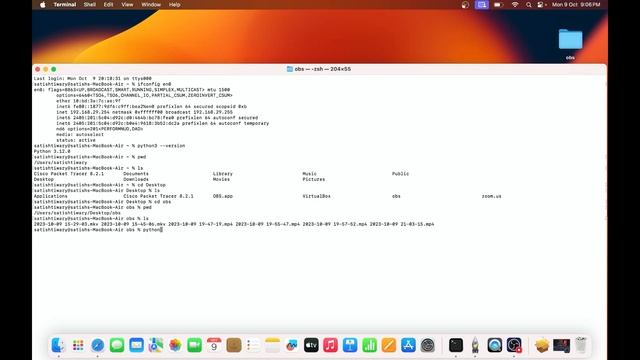Image resolution: width=640 pixels, height=360 pixels.
Task: Open the obs folder on the desktop
Action: point(570,40)
